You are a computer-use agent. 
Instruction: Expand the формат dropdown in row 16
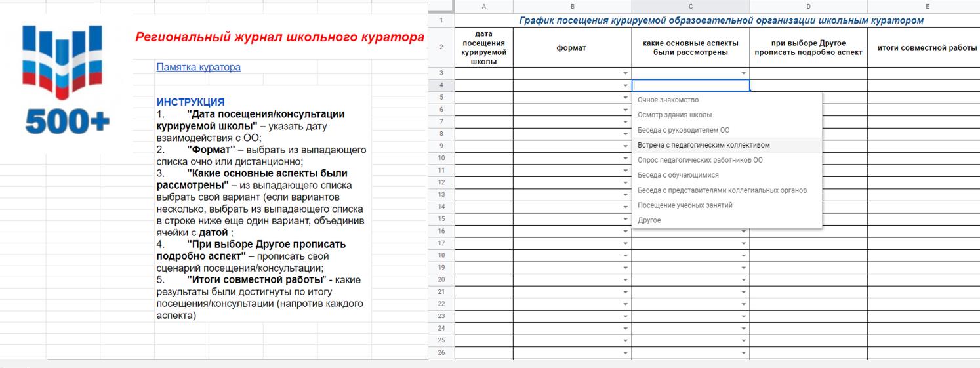point(625,231)
